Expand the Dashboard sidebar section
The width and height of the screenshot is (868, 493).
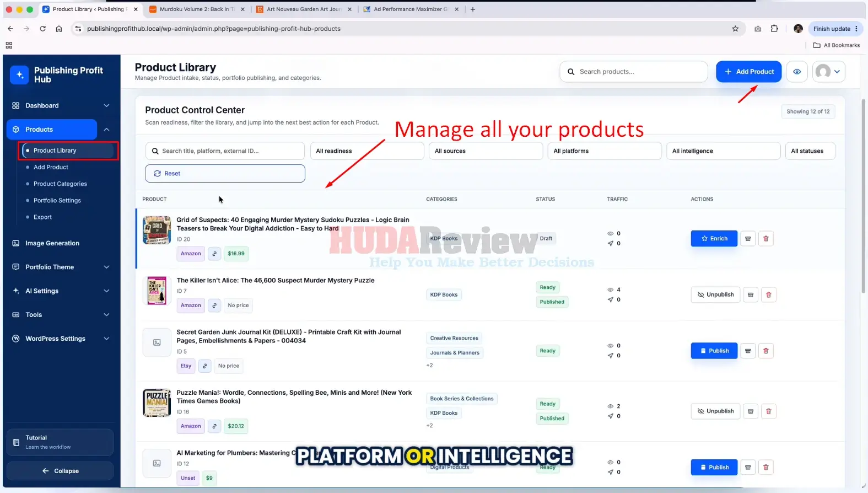coord(106,105)
